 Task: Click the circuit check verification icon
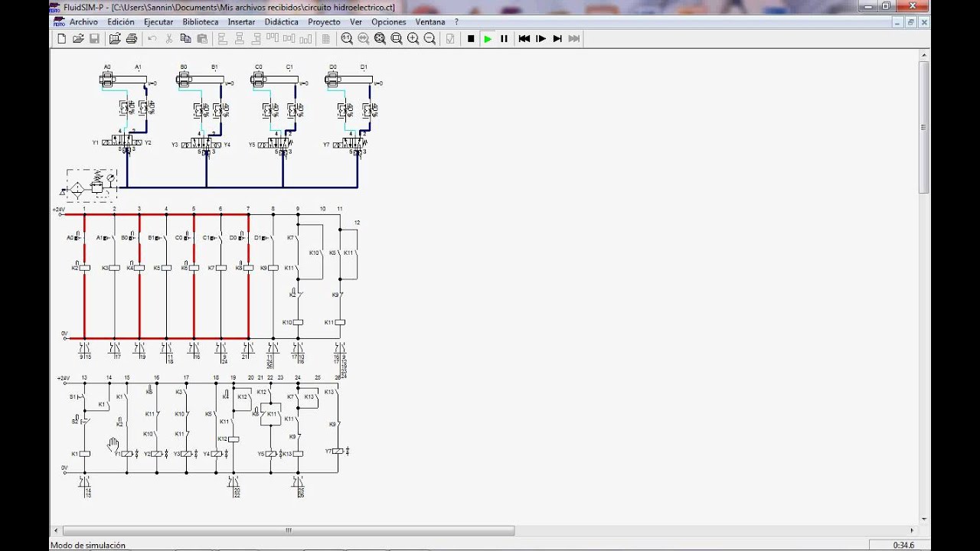point(450,38)
